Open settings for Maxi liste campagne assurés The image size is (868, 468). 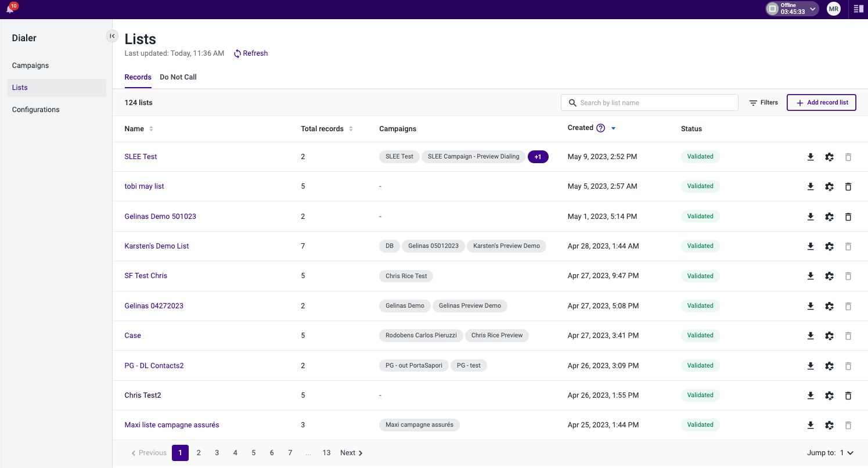(829, 425)
